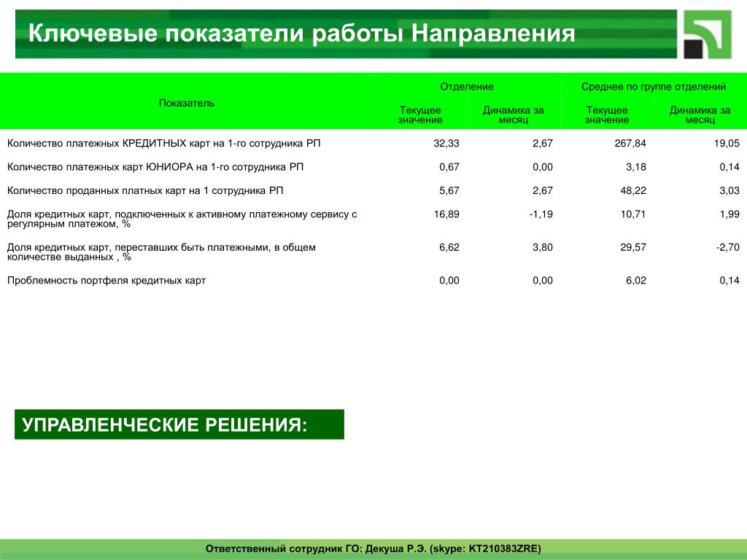The height and width of the screenshot is (560, 747).
Task: Click the value 6,62
Action: pyautogui.click(x=449, y=248)
